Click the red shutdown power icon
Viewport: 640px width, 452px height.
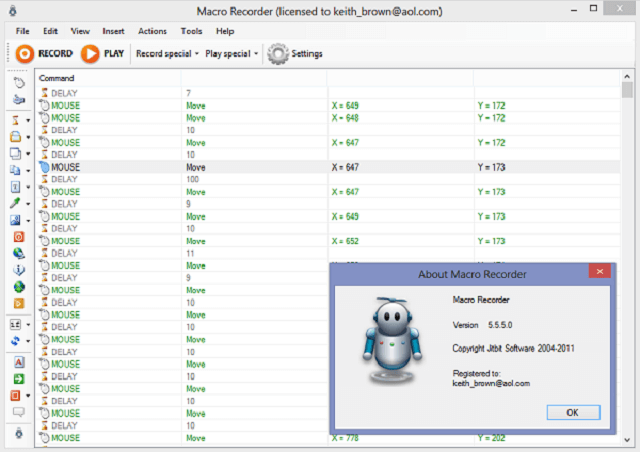[18, 237]
